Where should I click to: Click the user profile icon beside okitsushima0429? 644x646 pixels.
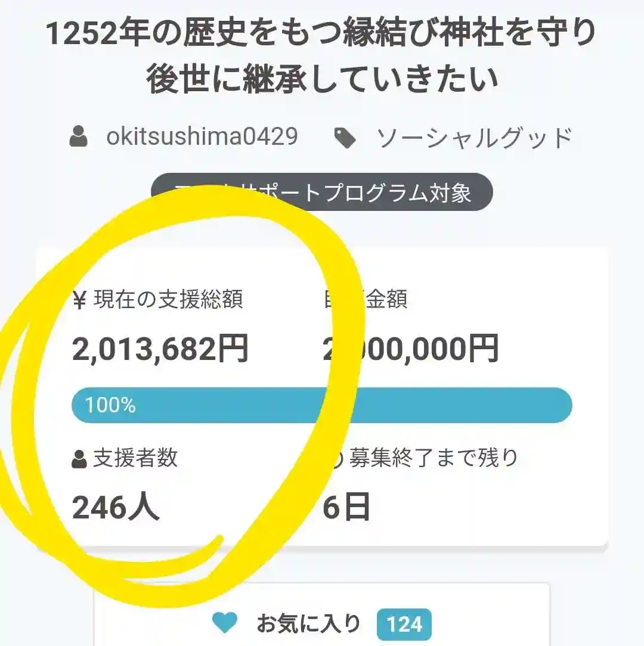78,137
